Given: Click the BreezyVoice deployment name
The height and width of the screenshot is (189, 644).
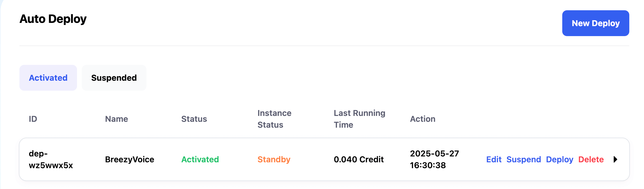Looking at the screenshot, I should (x=129, y=159).
